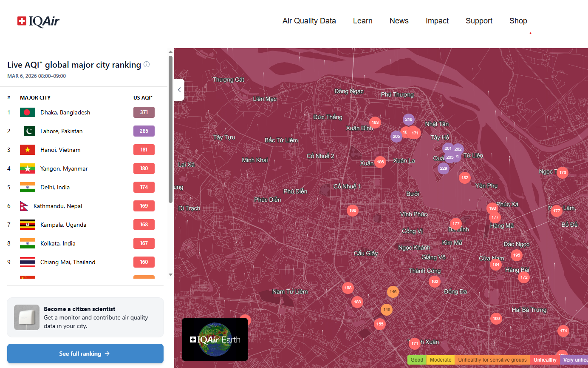This screenshot has height=368, width=588.
Task: Open the Learn menu
Action: [362, 21]
